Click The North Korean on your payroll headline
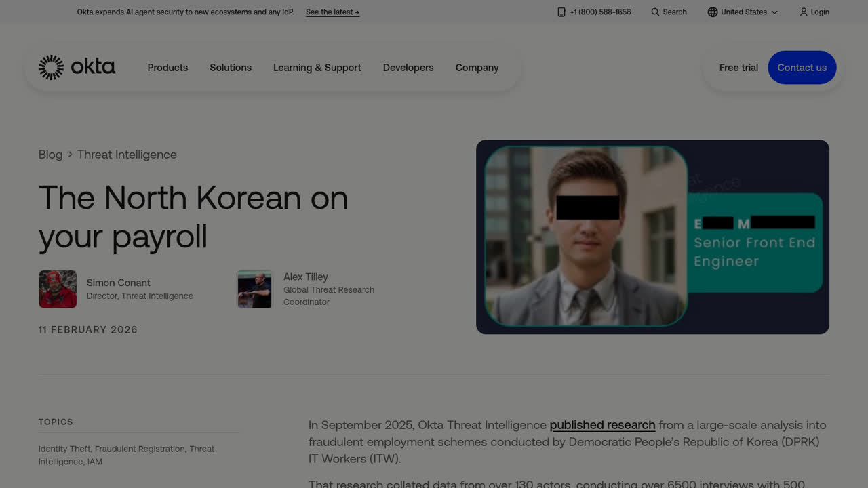The image size is (868, 488). pyautogui.click(x=193, y=217)
